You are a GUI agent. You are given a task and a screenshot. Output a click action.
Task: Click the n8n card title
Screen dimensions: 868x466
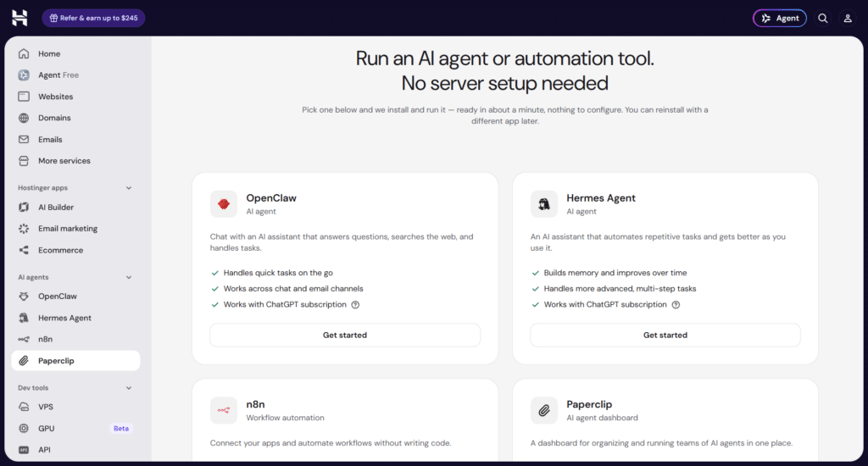click(255, 404)
